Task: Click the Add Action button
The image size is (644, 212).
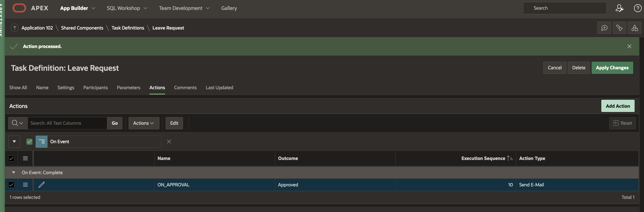Action: [x=618, y=106]
